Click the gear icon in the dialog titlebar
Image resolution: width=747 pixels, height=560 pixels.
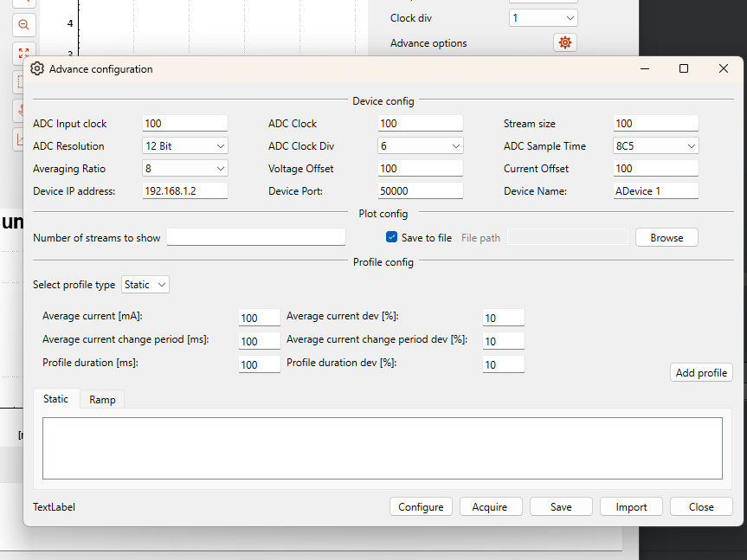pos(36,68)
